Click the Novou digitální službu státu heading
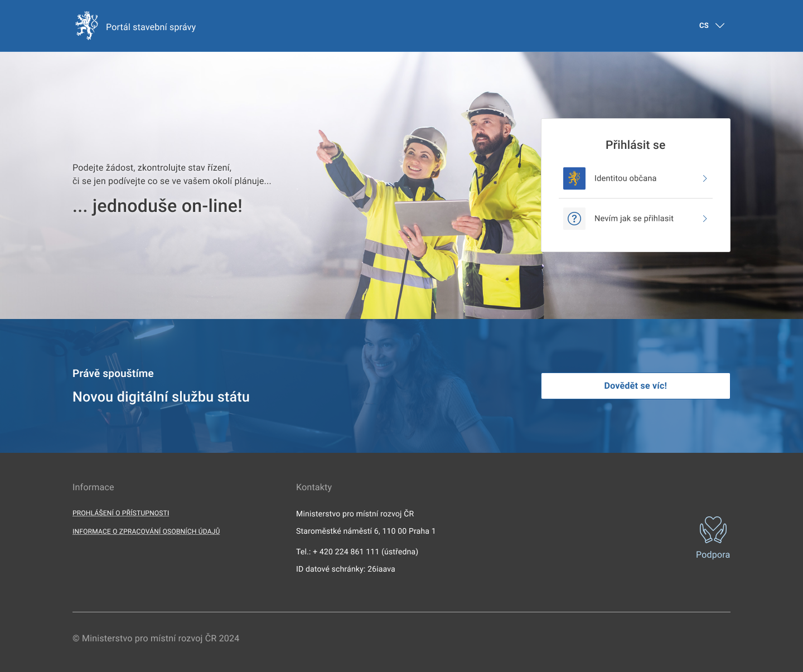 pos(161,397)
